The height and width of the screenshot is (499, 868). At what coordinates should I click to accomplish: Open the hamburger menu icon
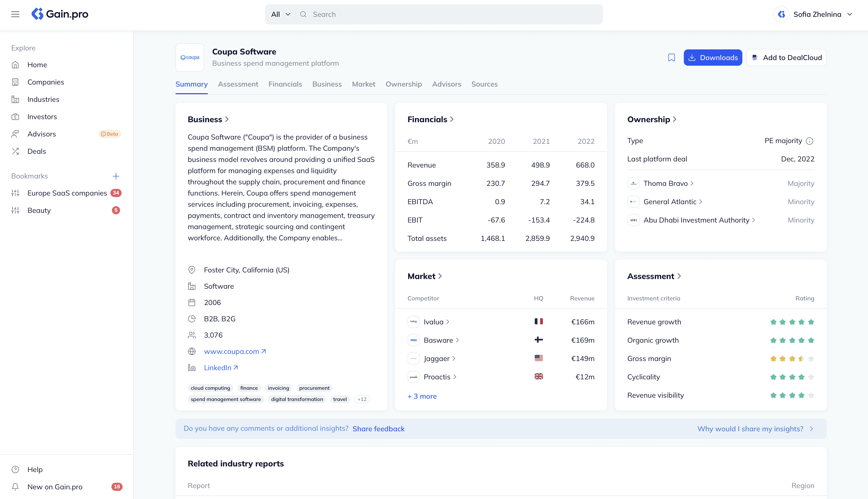(15, 14)
